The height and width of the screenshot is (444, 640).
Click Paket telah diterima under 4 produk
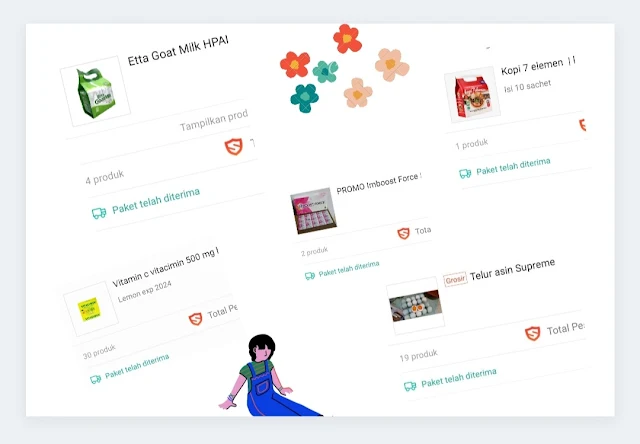click(156, 201)
